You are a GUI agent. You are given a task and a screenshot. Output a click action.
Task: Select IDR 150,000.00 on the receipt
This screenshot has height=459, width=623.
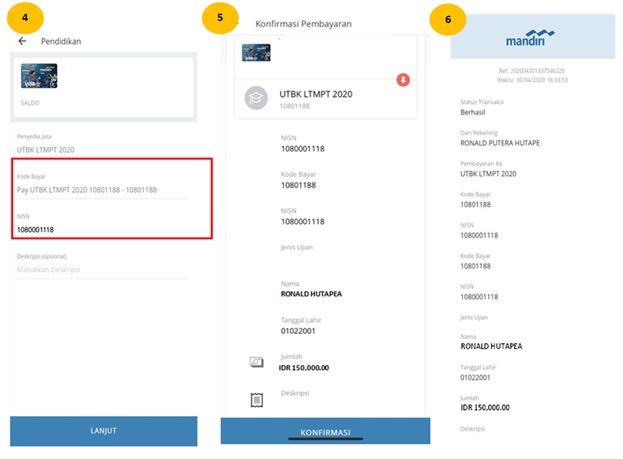pos(485,408)
